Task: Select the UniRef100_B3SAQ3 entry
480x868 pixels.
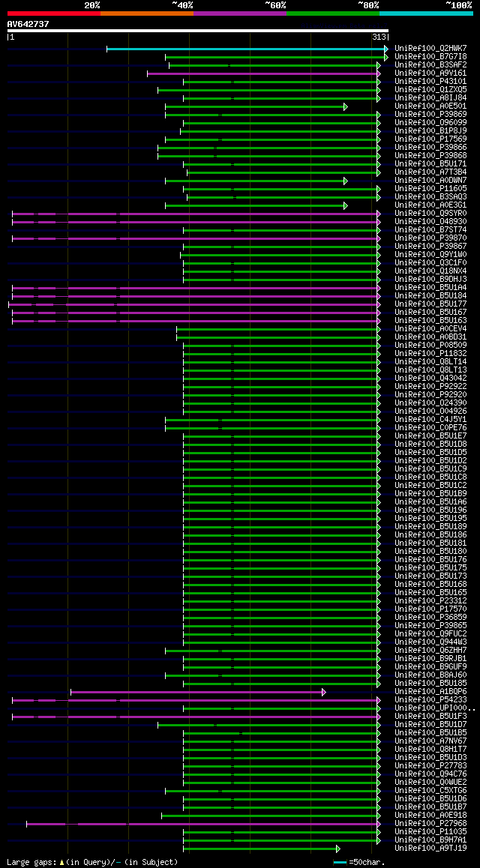Action: (430, 197)
